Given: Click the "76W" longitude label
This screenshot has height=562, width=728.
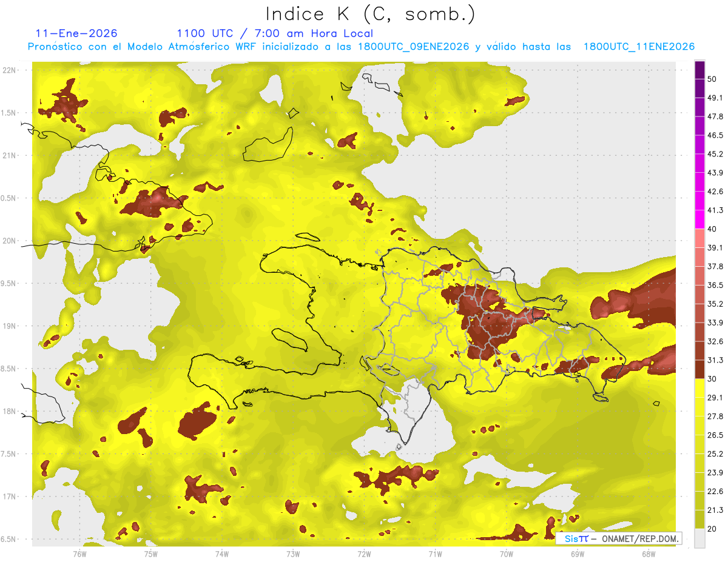Looking at the screenshot, I should pyautogui.click(x=79, y=554).
